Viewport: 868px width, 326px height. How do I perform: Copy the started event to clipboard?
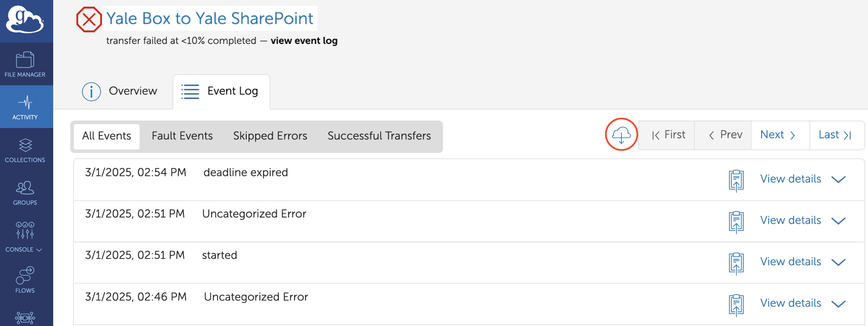[x=736, y=263]
